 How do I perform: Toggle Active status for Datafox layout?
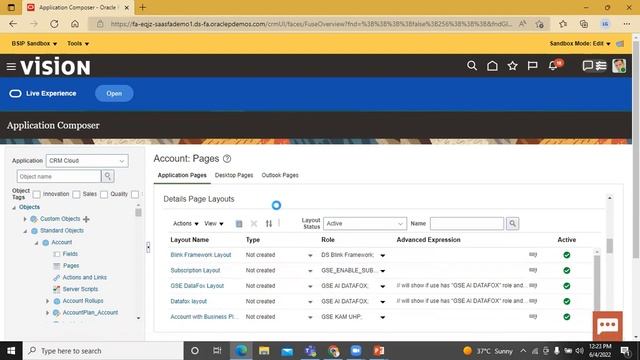(567, 301)
